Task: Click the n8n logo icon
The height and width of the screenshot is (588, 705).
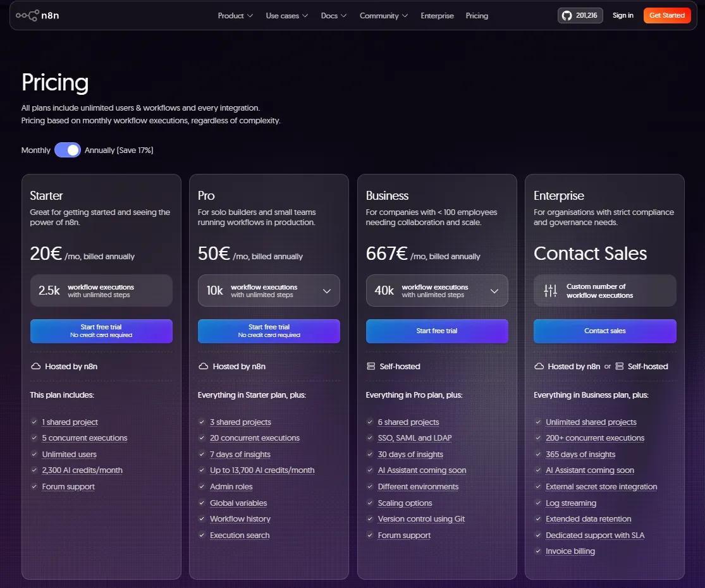Action: click(x=27, y=15)
